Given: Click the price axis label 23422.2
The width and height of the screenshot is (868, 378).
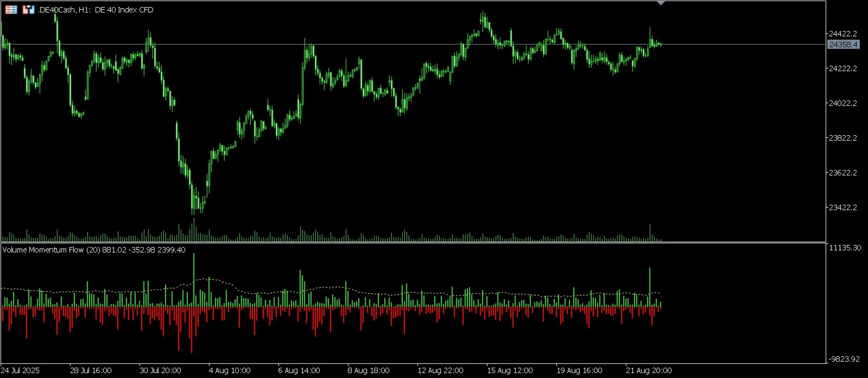Looking at the screenshot, I should (x=843, y=207).
